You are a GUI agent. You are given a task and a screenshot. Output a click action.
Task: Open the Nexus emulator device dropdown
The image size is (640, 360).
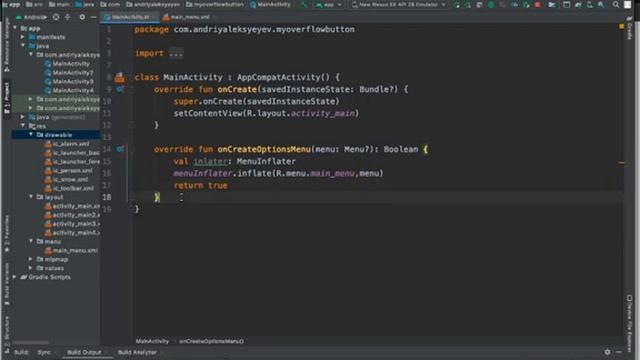point(398,5)
